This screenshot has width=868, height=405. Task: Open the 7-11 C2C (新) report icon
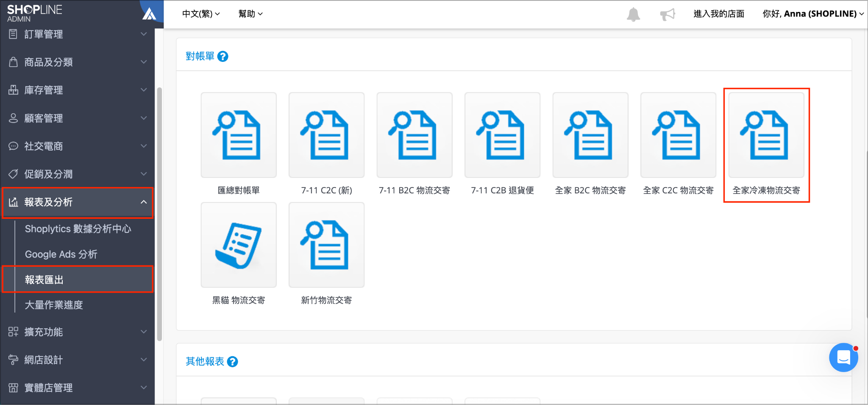[326, 135]
